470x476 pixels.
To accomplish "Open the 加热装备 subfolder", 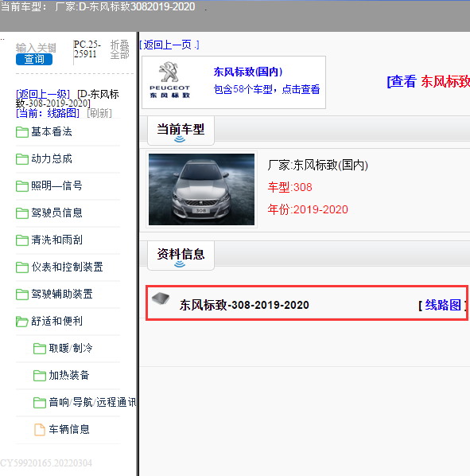I will tap(69, 375).
